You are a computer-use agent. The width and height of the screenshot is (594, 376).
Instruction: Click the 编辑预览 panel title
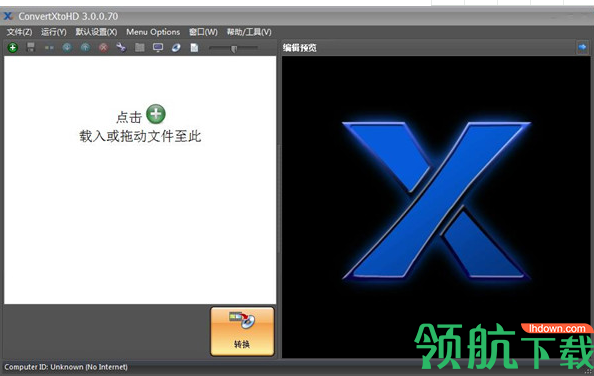coord(299,48)
